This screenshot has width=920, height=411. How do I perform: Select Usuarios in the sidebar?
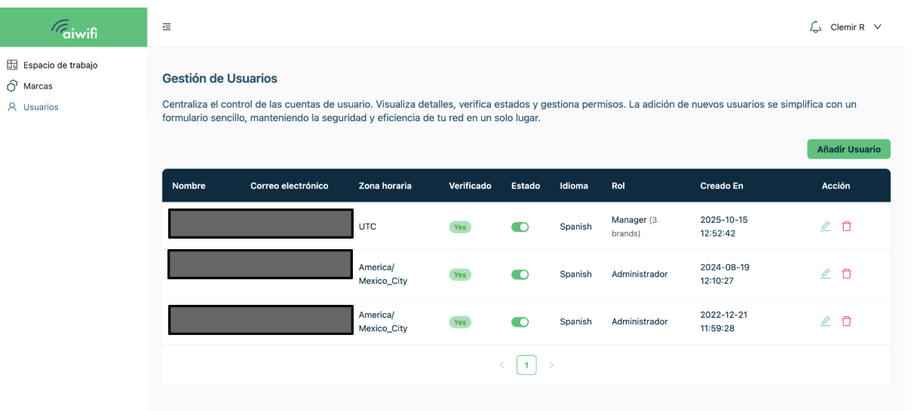coord(41,107)
